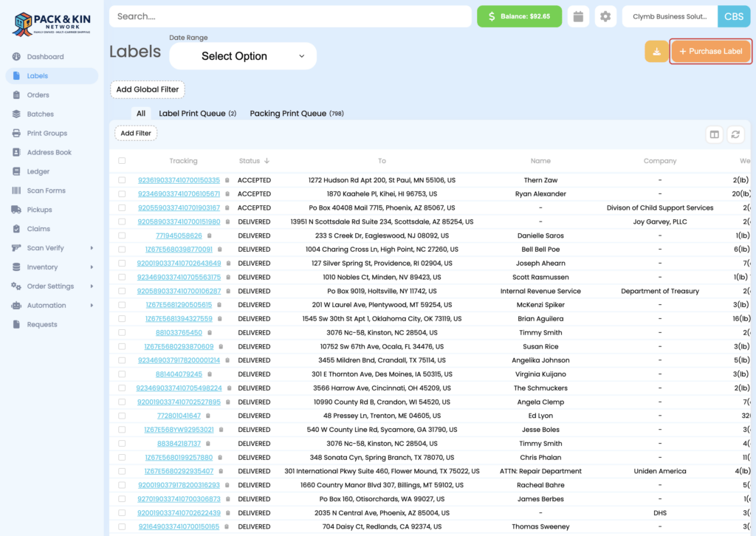Screen dimensions: 756x536
Task: Open column options using the columns icon
Action: click(714, 134)
